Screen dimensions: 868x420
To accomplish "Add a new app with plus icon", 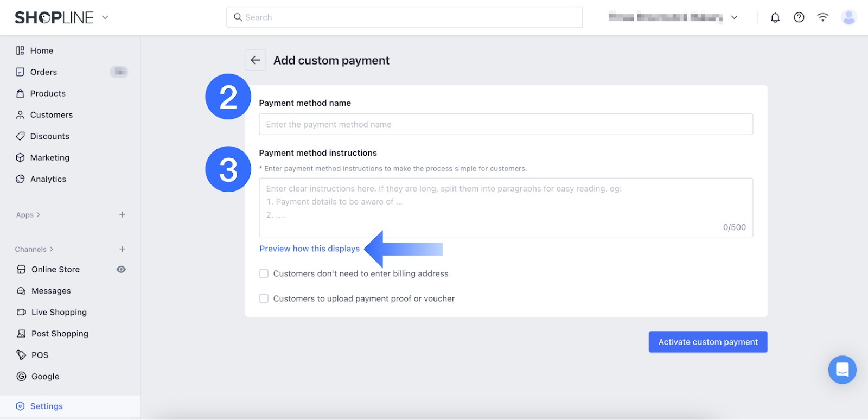I will point(123,215).
